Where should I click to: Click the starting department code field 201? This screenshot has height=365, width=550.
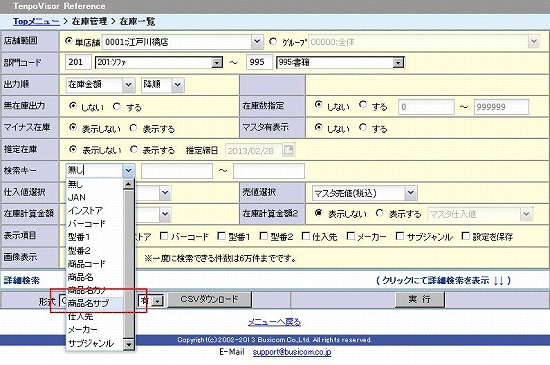point(78,62)
